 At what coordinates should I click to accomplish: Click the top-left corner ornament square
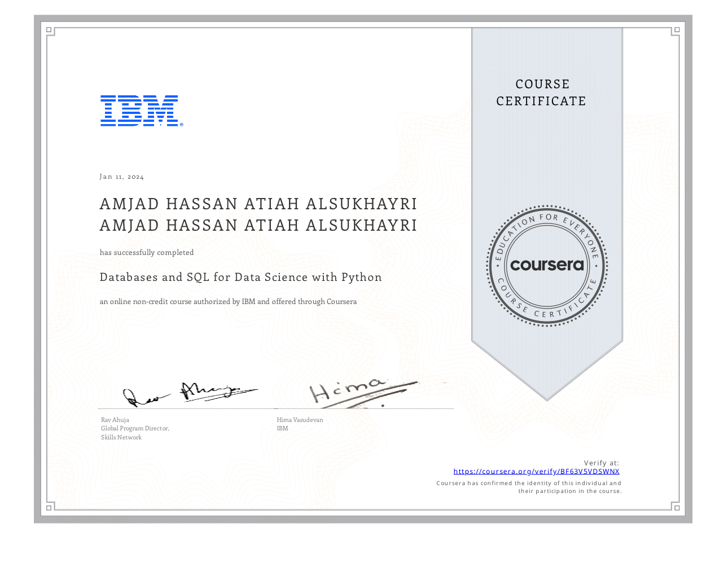click(x=49, y=30)
